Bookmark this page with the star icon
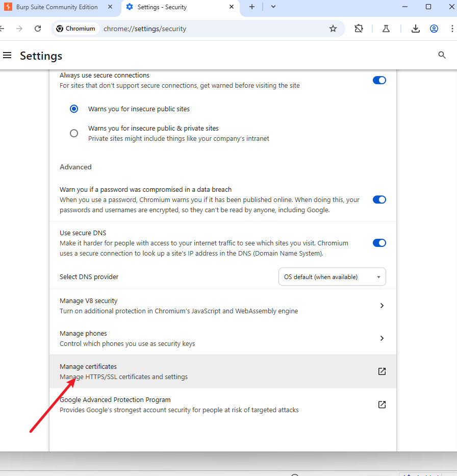The image size is (457, 476). pyautogui.click(x=333, y=29)
